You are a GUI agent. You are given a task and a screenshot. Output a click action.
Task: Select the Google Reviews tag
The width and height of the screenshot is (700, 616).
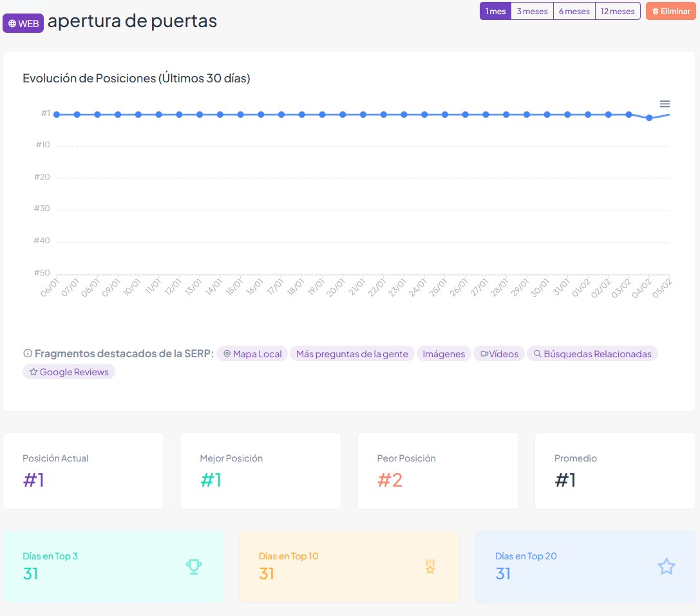(x=69, y=372)
